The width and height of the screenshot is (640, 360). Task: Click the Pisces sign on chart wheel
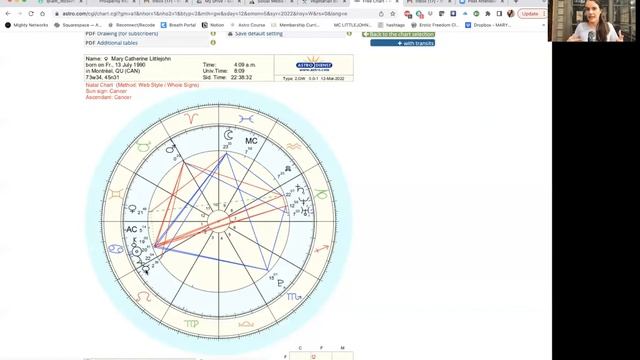[246, 119]
